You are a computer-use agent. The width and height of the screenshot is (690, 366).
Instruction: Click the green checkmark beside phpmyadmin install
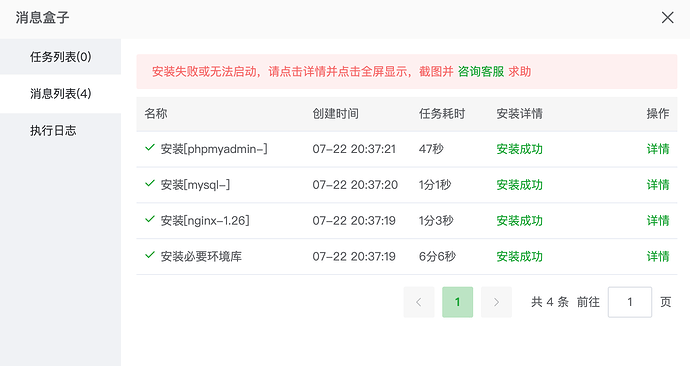point(150,147)
